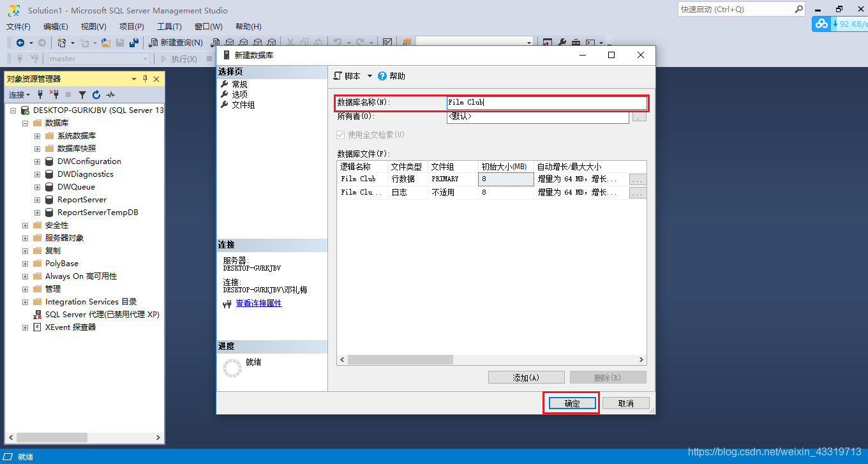Click the 脚本 script icon in dialog
The width and height of the screenshot is (868, 464).
click(x=338, y=76)
